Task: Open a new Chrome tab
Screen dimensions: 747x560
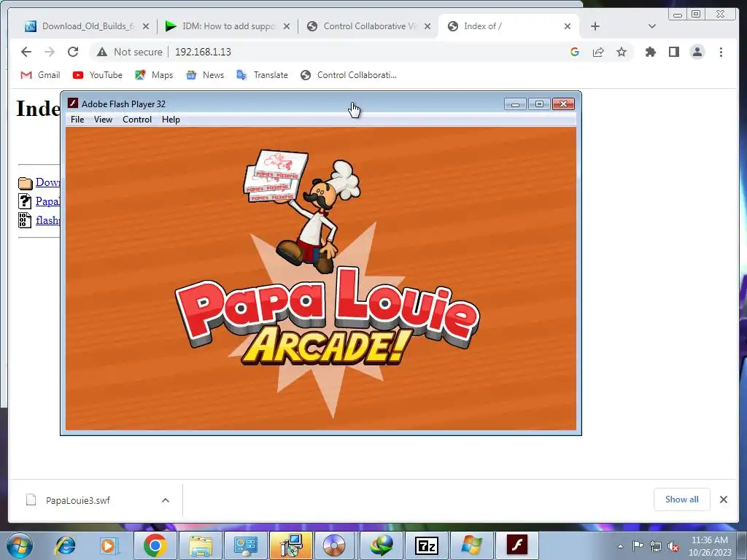Action: click(595, 26)
